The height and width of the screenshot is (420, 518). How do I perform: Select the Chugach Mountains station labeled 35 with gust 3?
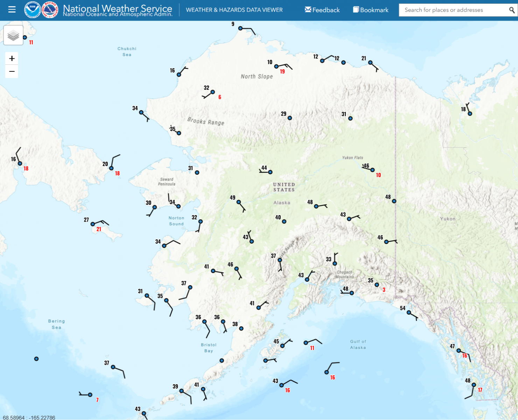pyautogui.click(x=377, y=285)
